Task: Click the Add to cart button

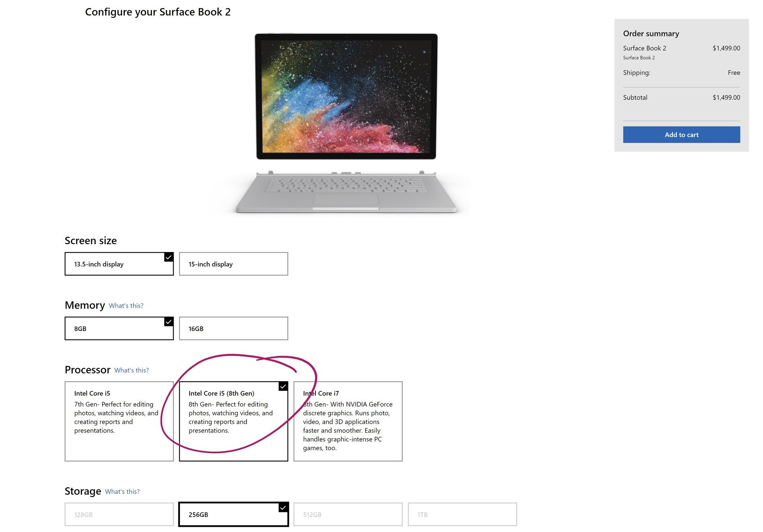Action: pos(681,134)
